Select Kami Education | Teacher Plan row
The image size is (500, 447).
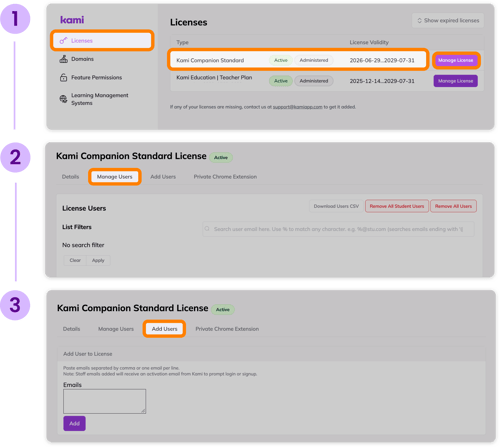pyautogui.click(x=327, y=80)
